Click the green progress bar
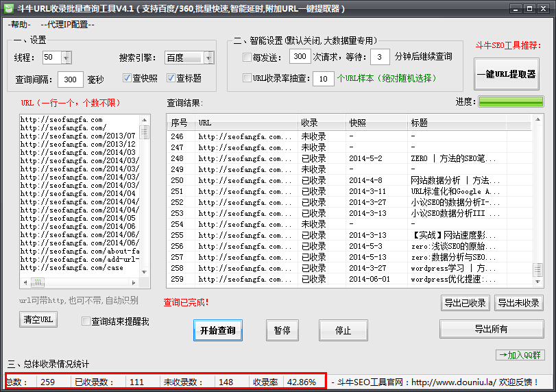This screenshot has height=392, width=556. click(511, 101)
